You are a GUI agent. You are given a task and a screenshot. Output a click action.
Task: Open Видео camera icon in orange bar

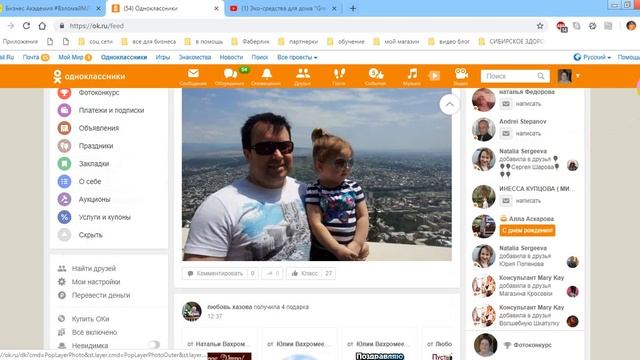[x=461, y=74]
